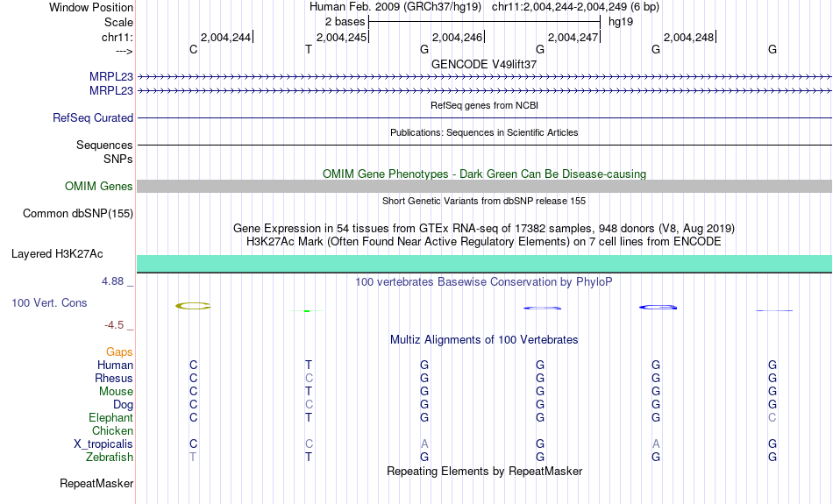This screenshot has height=504, width=833.
Task: Click the 2 bases scale bar
Action: pyautogui.click(x=484, y=22)
